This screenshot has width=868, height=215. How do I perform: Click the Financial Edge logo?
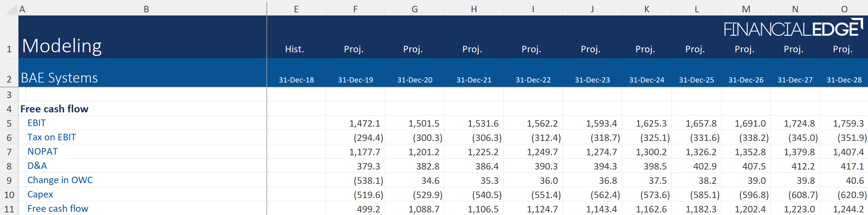793,28
